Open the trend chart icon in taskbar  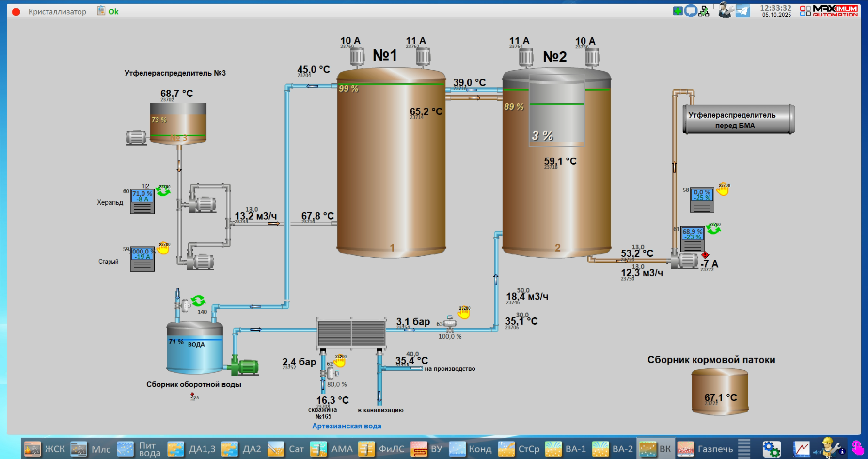pos(801,449)
